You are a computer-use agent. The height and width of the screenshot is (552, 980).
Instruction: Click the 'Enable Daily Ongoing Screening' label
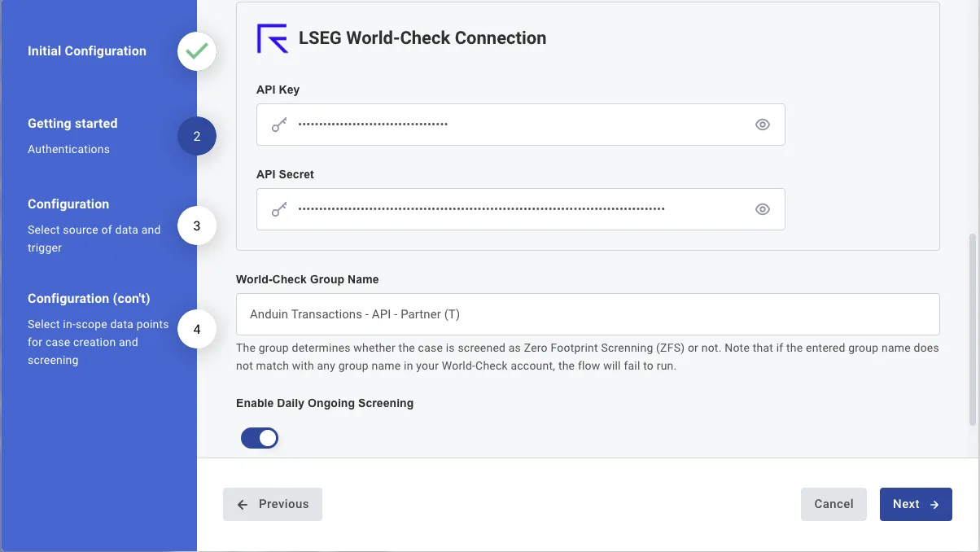click(325, 403)
